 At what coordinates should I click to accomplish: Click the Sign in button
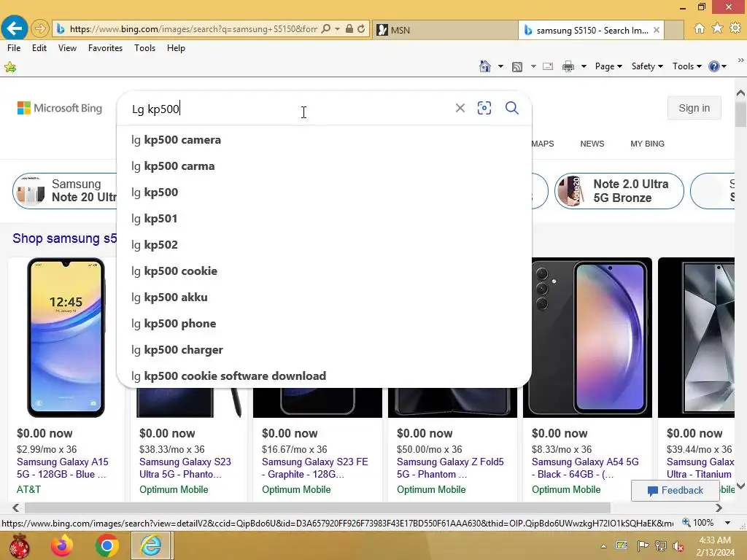tap(694, 108)
